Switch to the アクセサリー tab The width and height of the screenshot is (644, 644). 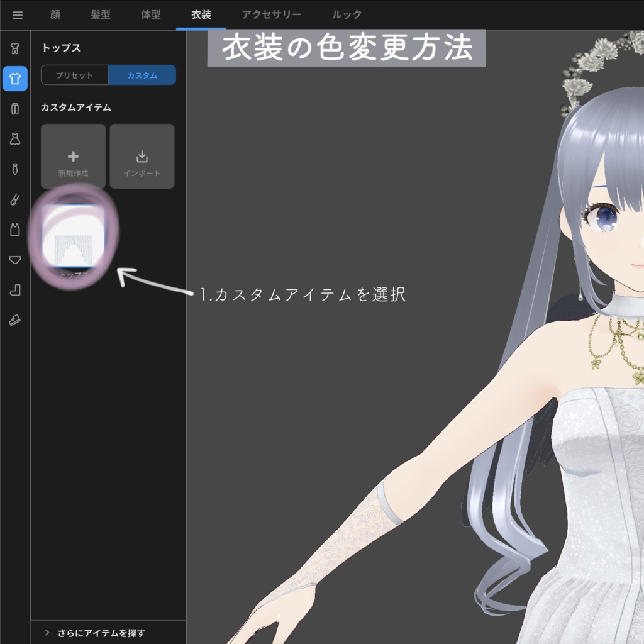(x=271, y=15)
